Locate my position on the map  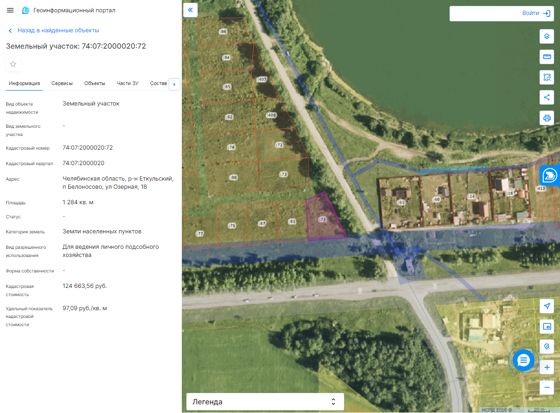click(547, 306)
